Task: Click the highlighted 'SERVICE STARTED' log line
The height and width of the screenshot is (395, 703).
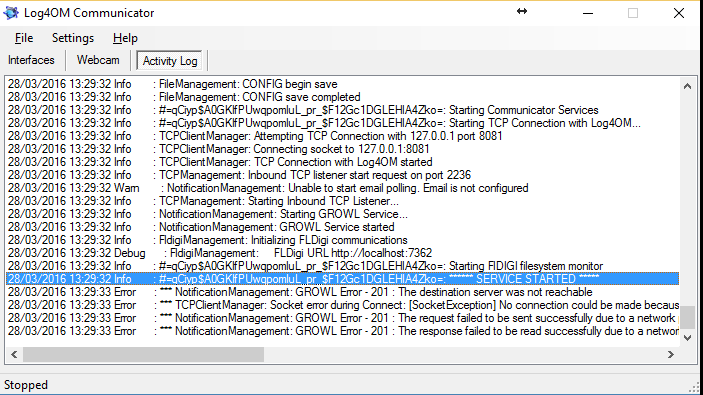Action: point(343,279)
